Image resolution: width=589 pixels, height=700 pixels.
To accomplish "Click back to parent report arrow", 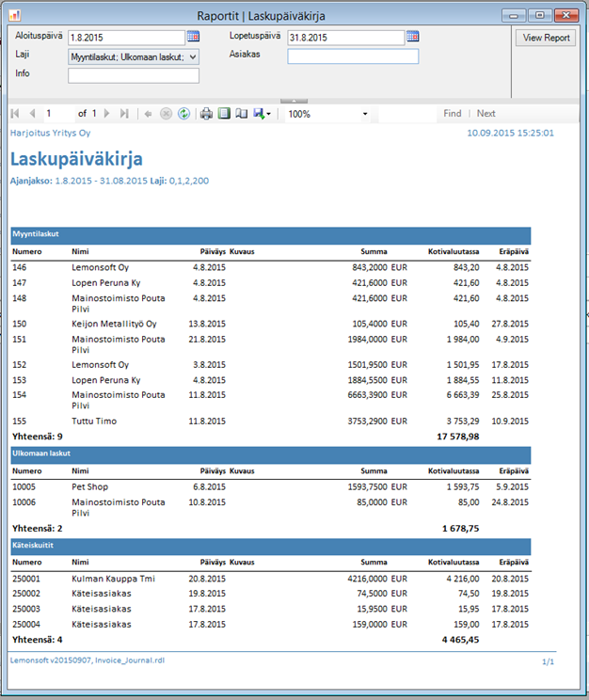I will 148,114.
